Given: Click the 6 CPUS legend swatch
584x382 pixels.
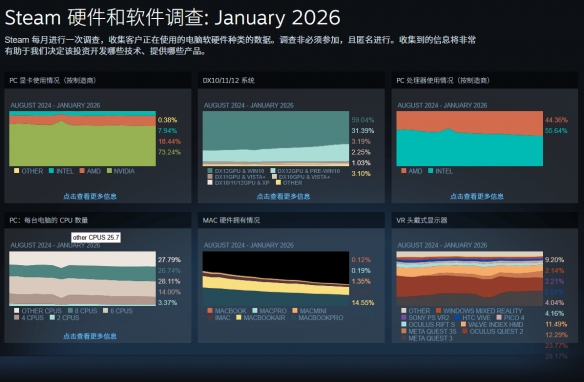Looking at the screenshot, I should pyautogui.click(x=106, y=311).
